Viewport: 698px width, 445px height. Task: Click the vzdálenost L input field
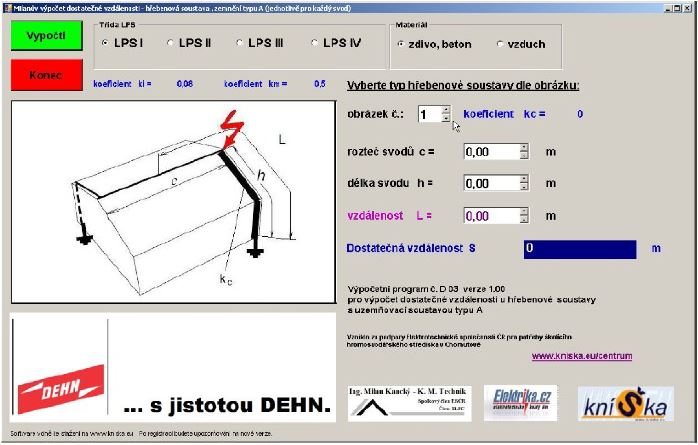(x=491, y=216)
